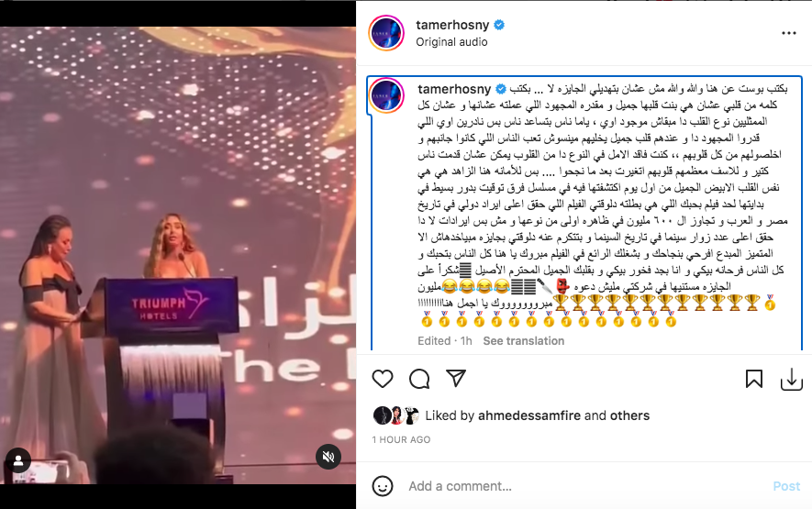View others who liked the post
812x509 pixels.
coord(629,415)
